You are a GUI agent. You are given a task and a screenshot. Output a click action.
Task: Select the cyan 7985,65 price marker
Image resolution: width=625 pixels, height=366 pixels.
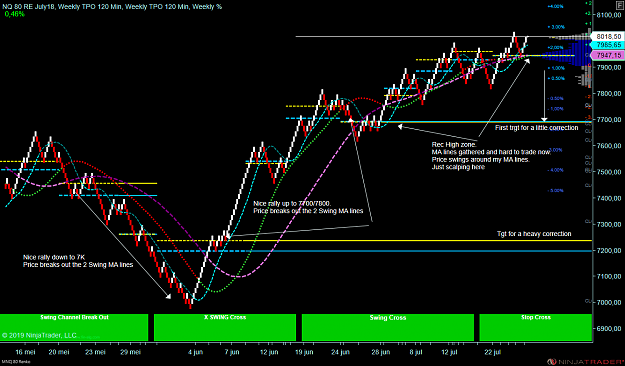click(608, 45)
